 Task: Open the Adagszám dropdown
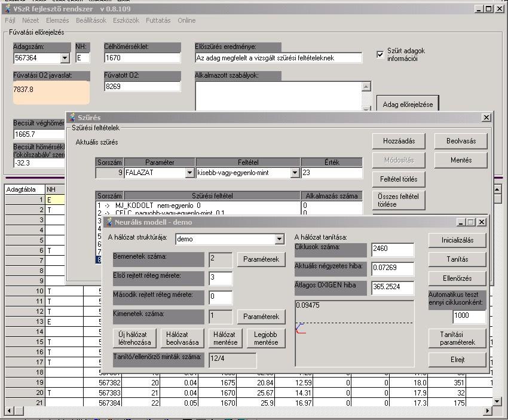coord(65,58)
